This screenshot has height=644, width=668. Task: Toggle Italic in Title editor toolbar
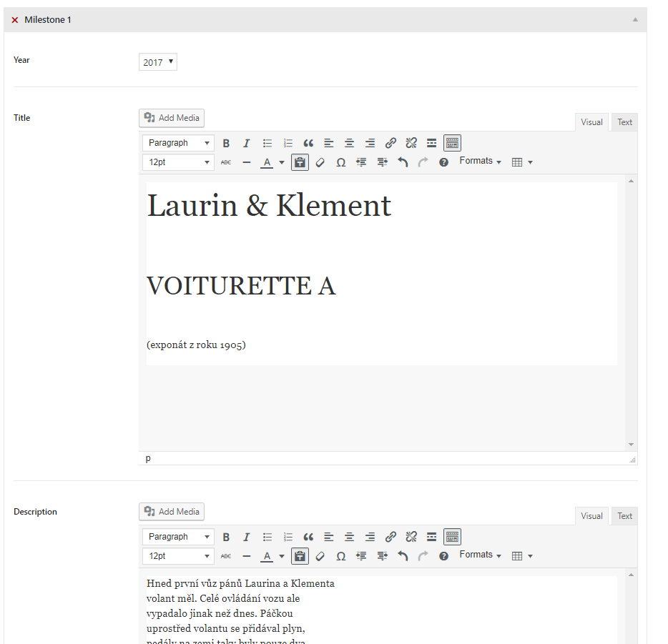(x=247, y=143)
